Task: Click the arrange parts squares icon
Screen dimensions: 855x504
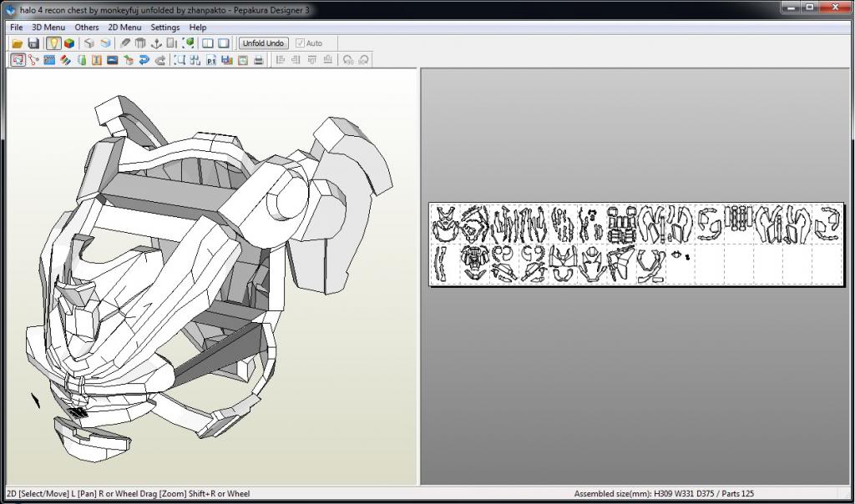Action: coord(195,60)
